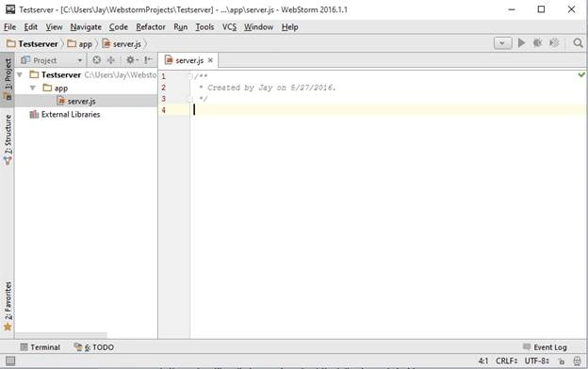Click Run with Coverage icon
588x369 pixels.
click(554, 43)
